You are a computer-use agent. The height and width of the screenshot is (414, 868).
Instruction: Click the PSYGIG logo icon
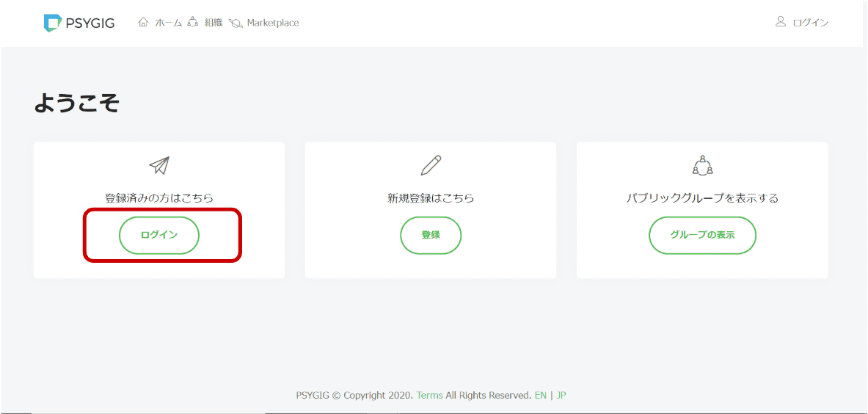tap(51, 23)
